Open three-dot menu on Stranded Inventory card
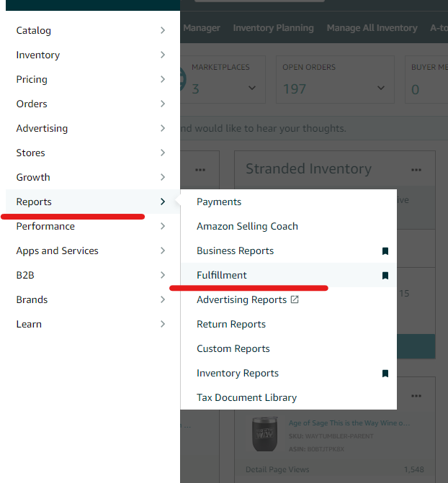Image resolution: width=448 pixels, height=483 pixels. coord(416,170)
